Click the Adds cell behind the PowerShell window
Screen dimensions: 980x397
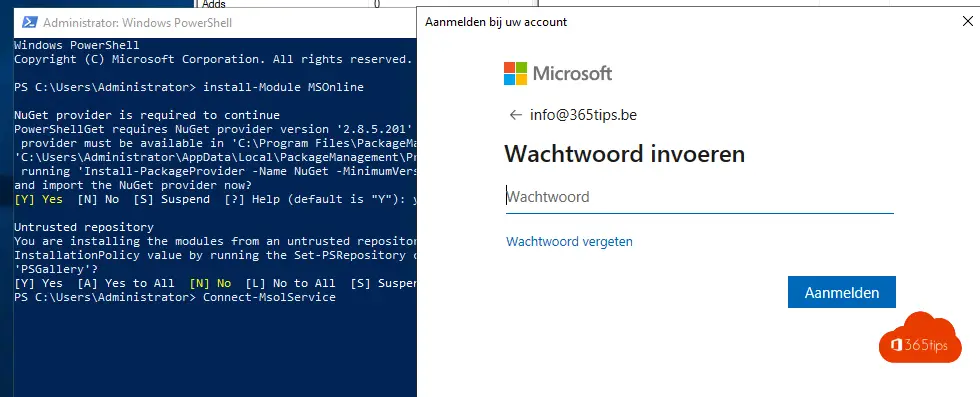click(x=214, y=4)
